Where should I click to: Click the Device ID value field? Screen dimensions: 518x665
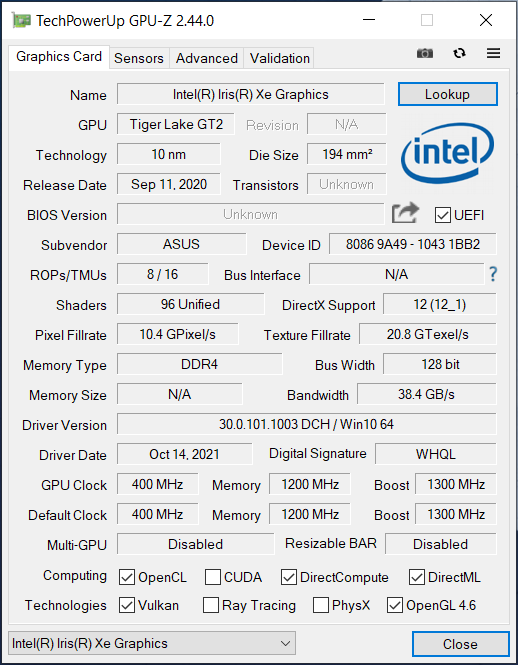pyautogui.click(x=412, y=244)
